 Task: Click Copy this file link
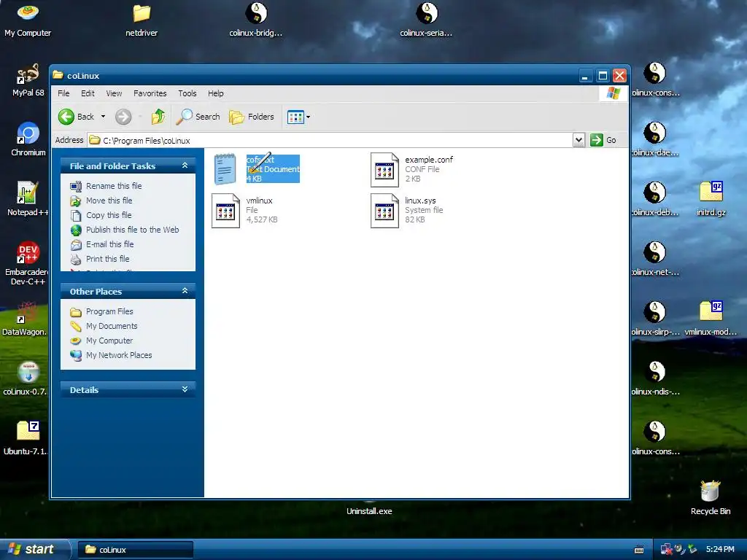tap(109, 215)
